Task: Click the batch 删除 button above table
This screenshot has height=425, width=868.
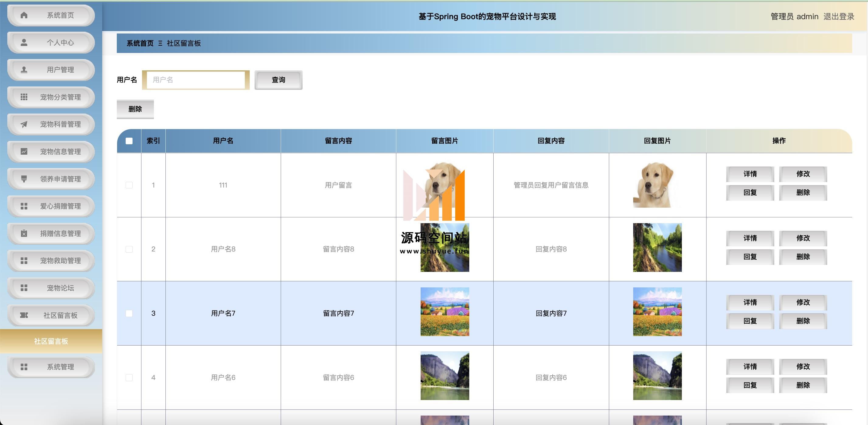Action: pos(135,109)
